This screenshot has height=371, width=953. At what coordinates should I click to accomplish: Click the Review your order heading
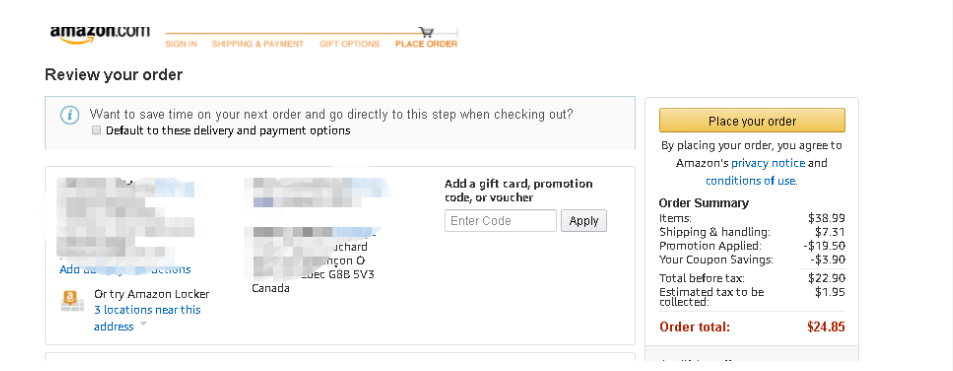coord(114,75)
